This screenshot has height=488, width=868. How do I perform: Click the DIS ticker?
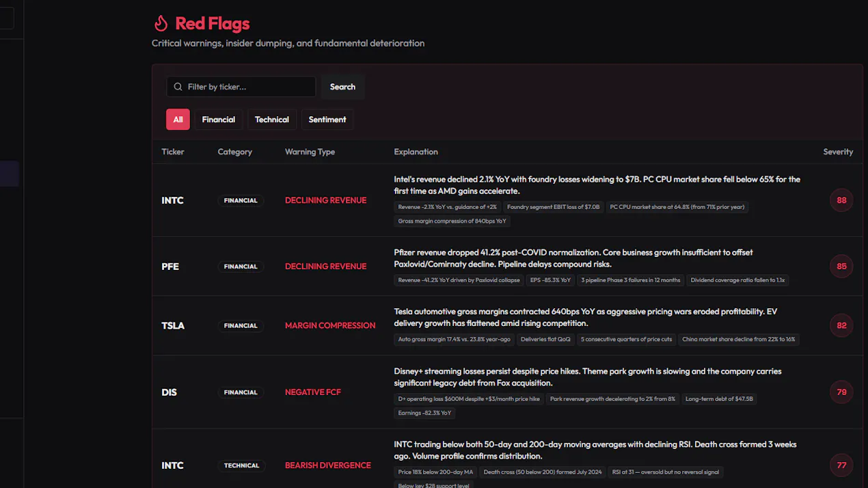[x=169, y=392]
